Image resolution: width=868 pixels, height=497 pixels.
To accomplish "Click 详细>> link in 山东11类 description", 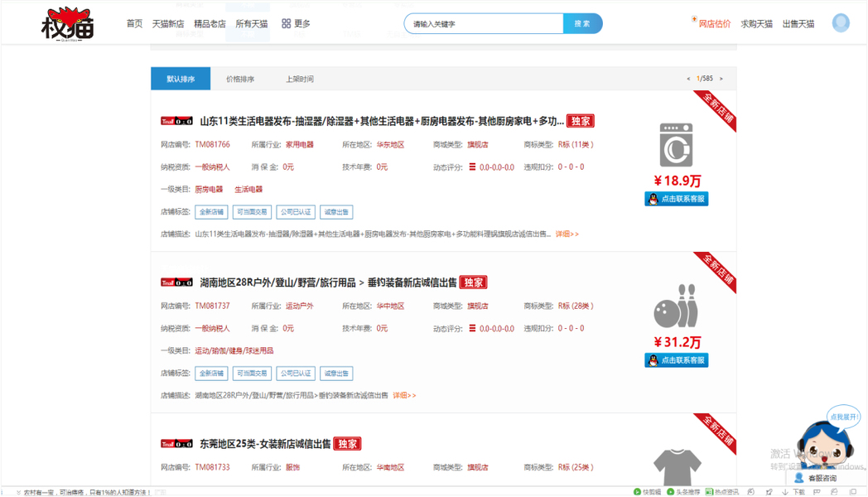I will (567, 234).
